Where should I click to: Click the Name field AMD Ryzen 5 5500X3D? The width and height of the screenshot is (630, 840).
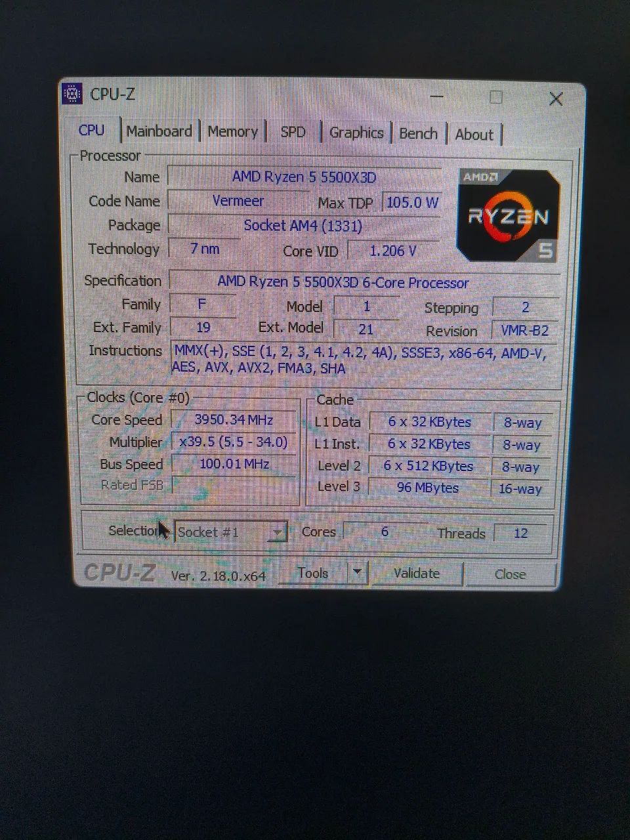pos(304,177)
